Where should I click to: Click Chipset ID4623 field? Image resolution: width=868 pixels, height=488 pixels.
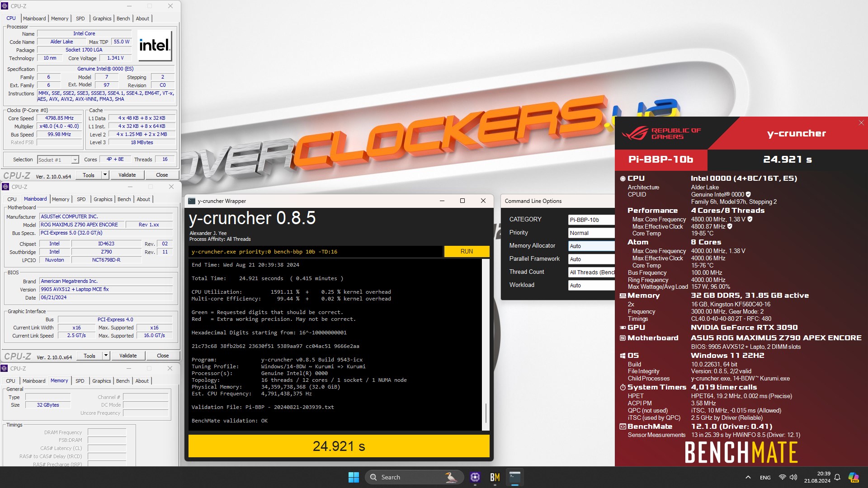click(x=106, y=244)
